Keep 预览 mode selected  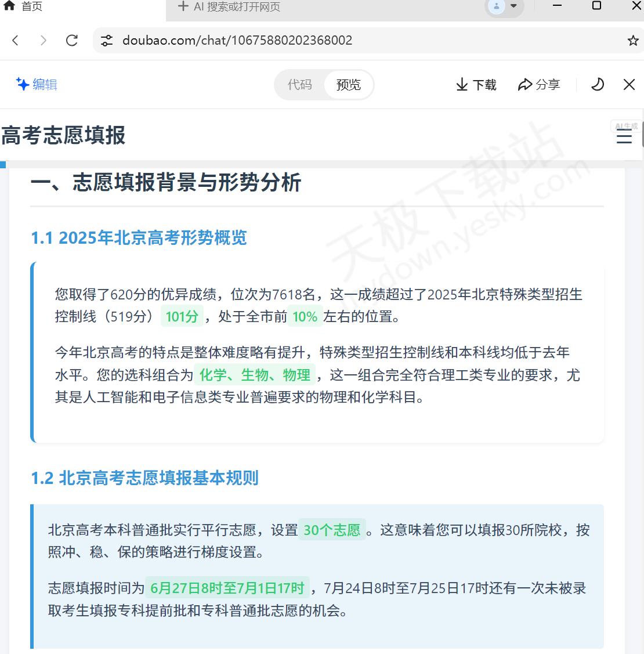point(348,85)
